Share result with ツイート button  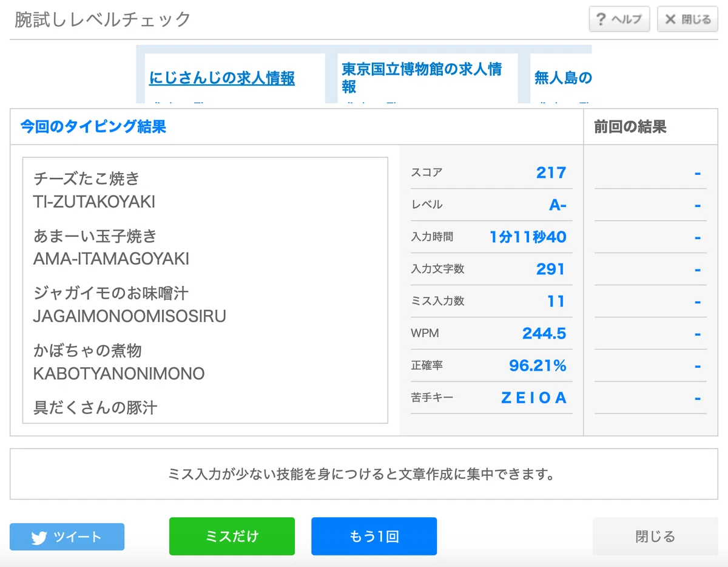67,537
